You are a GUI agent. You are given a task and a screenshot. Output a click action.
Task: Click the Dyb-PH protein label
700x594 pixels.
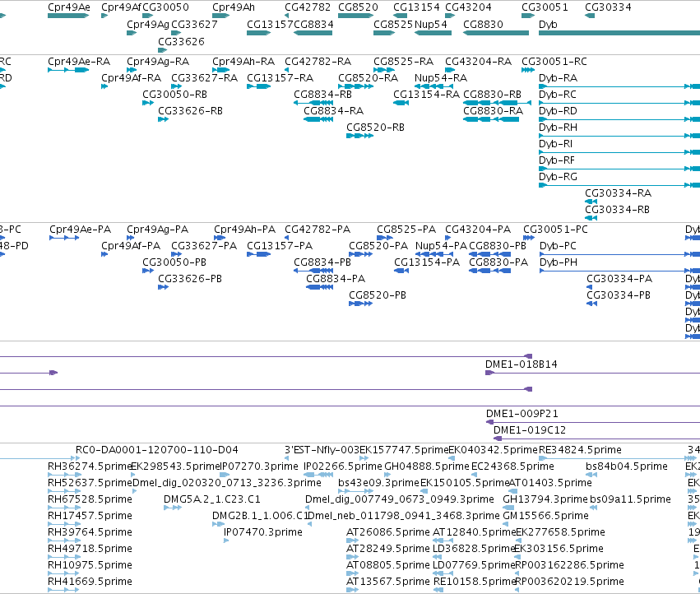click(x=559, y=262)
